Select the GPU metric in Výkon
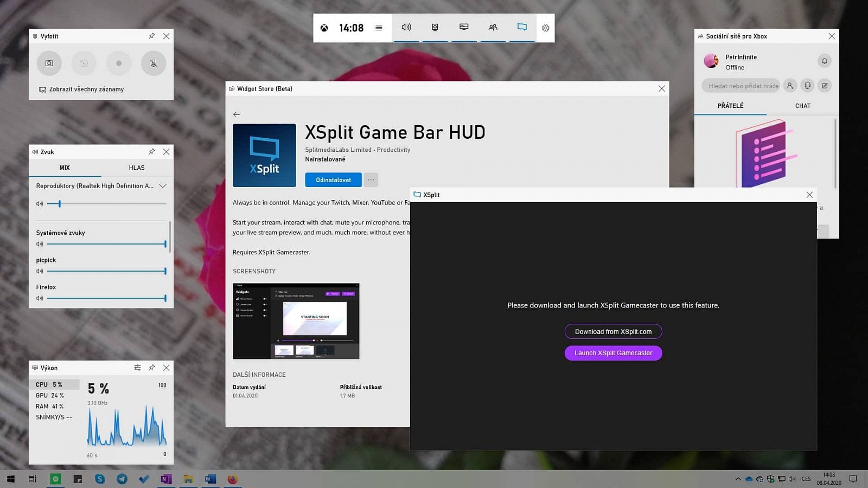The width and height of the screenshot is (868, 488). pyautogui.click(x=54, y=395)
